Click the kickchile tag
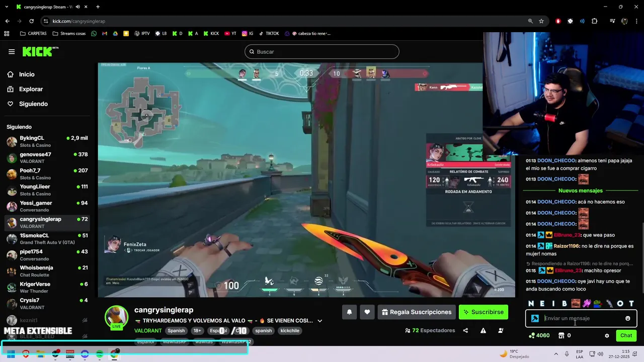This screenshot has height=362, width=644. click(x=290, y=331)
